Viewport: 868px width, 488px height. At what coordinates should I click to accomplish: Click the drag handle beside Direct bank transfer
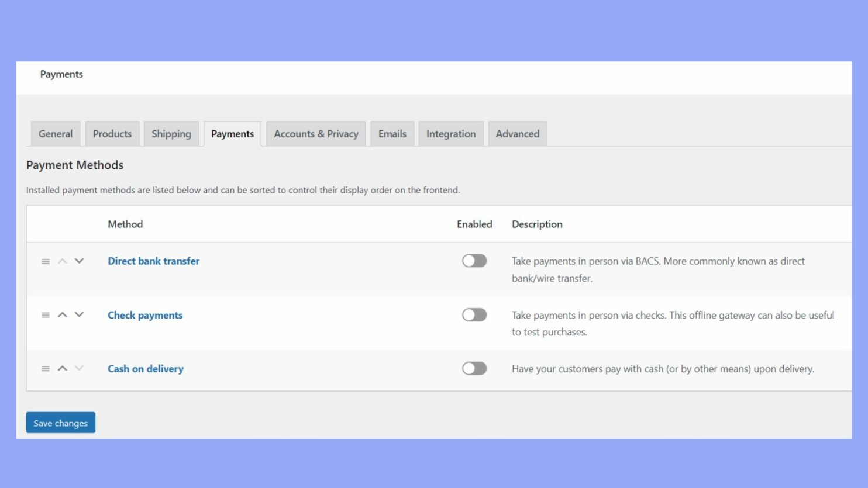pyautogui.click(x=46, y=261)
